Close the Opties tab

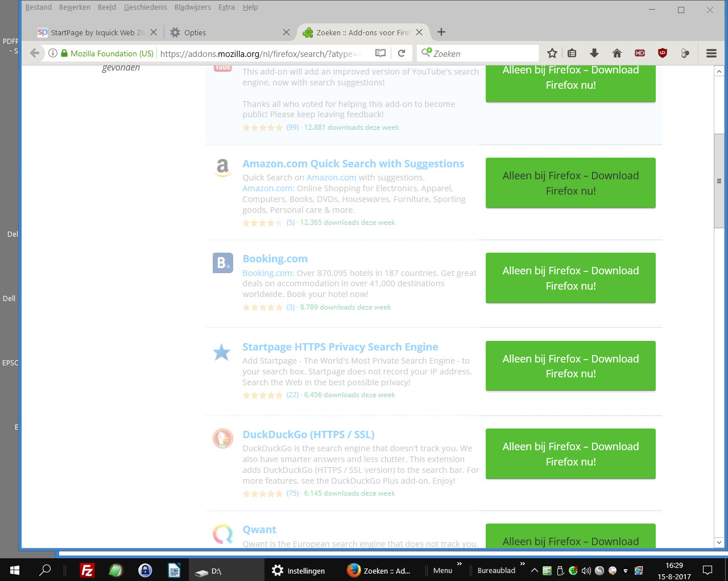(286, 32)
